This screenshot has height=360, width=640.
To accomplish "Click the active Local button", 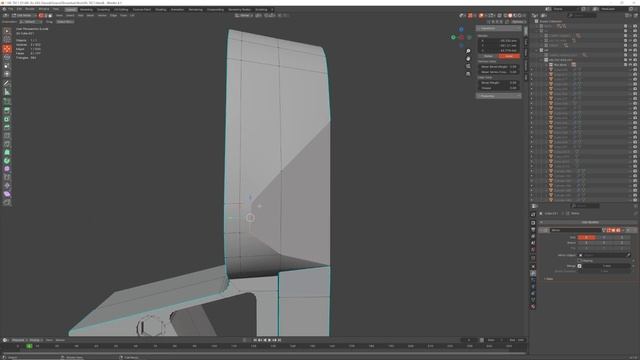I will tap(509, 56).
